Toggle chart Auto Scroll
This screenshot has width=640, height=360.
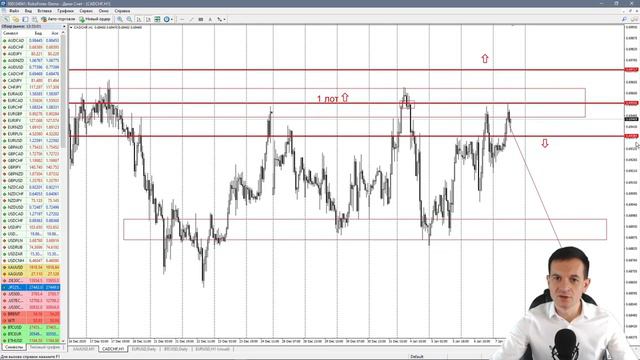pyautogui.click(x=139, y=19)
